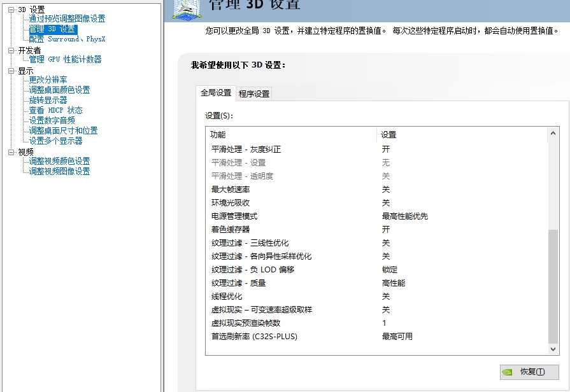This screenshot has height=392, width=570.
Task: Select 纹理过滤 - 质量 row
Action: (376, 283)
